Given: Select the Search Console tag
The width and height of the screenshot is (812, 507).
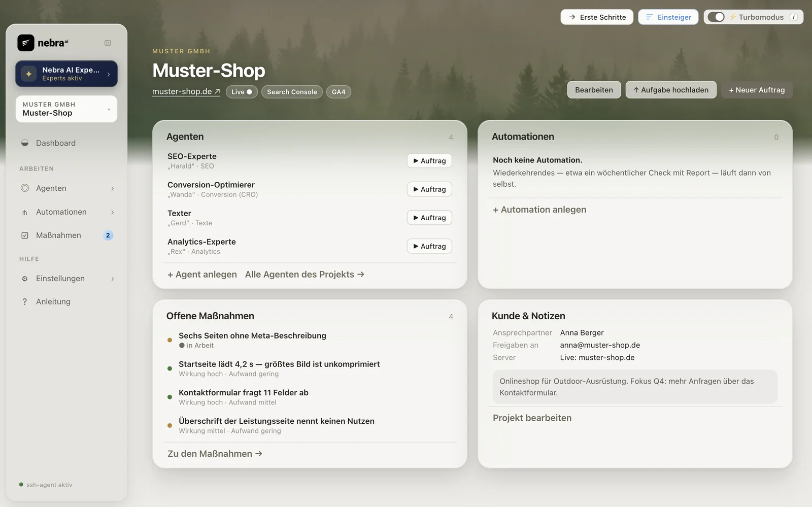Looking at the screenshot, I should pos(292,92).
